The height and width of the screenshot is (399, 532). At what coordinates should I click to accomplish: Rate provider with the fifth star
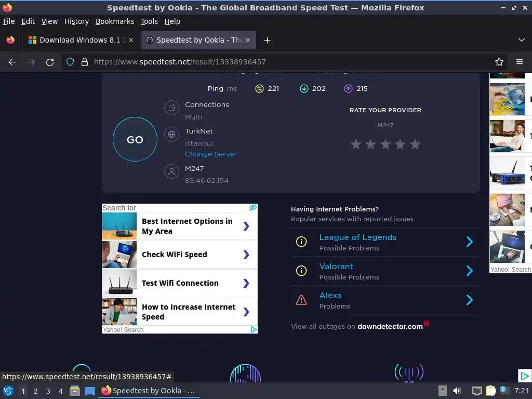[x=415, y=144]
